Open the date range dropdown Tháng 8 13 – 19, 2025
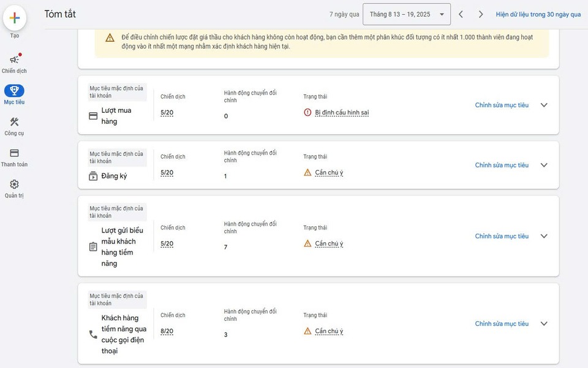This screenshot has width=588, height=368. tap(407, 14)
